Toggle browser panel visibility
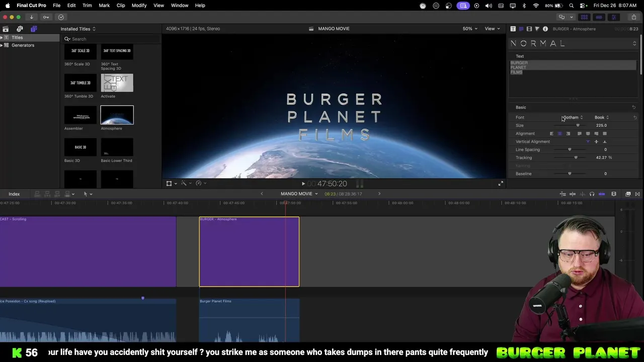Viewport: 644px width, 362px height. tap(584, 17)
